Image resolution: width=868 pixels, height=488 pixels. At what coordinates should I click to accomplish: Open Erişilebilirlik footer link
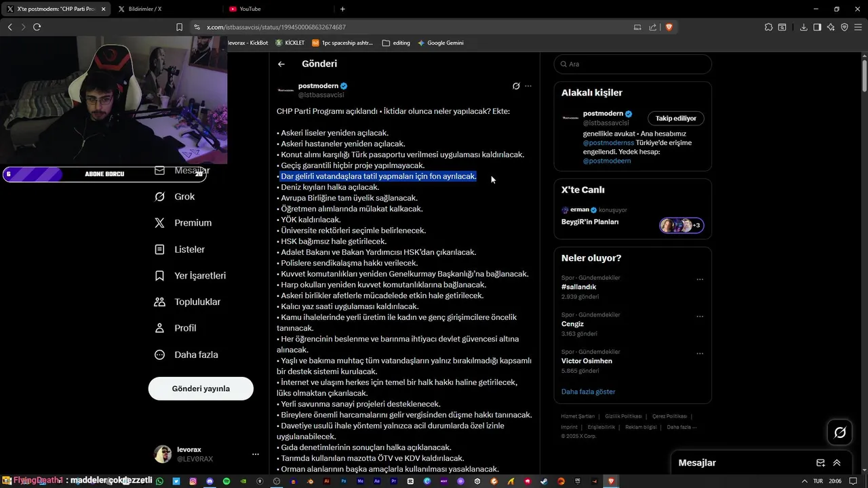[601, 427]
